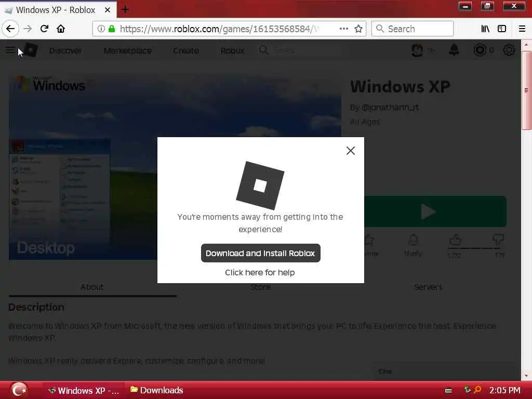Reload the current Roblox page
This screenshot has width=532, height=399.
point(44,29)
